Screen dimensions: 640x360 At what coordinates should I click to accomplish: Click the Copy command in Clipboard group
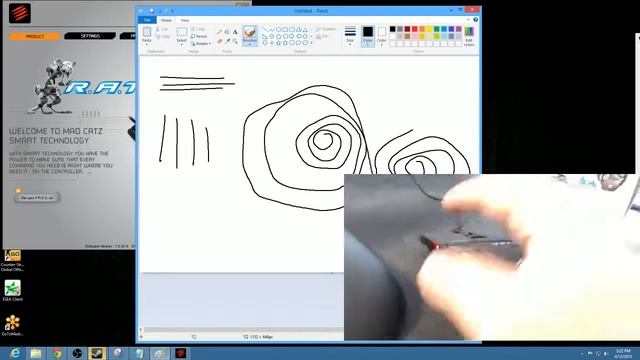click(162, 37)
